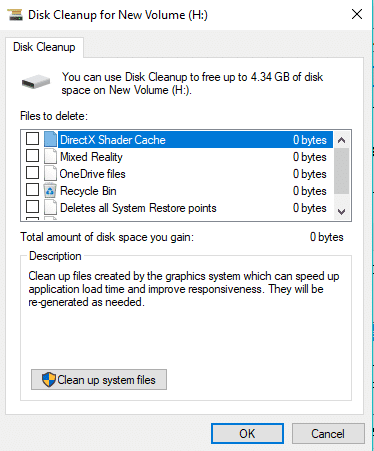Select the Mixed Reality list entry
374x451 pixels.
coord(177,157)
